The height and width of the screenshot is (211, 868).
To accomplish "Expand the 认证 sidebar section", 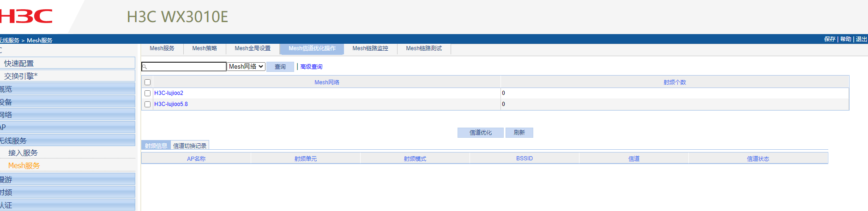I will (x=67, y=205).
